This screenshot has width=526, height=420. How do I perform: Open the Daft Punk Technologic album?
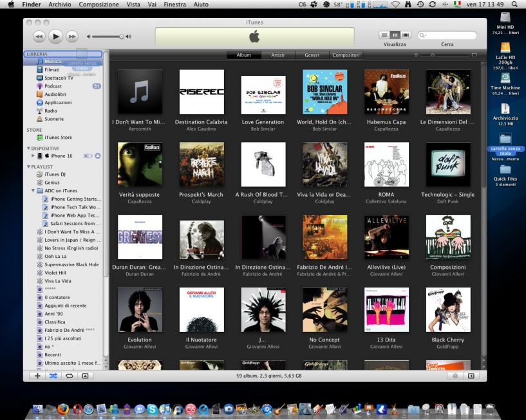coord(448,164)
